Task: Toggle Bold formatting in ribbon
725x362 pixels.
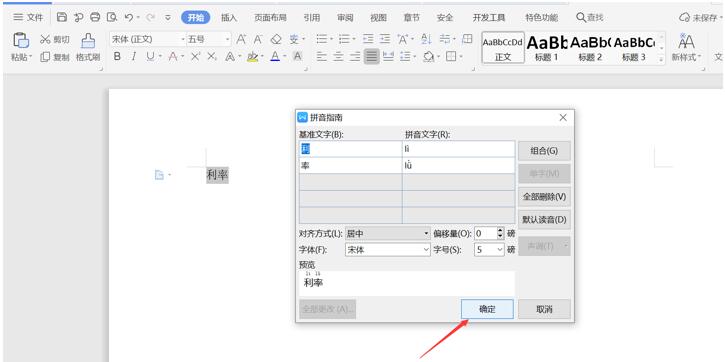Action: [x=117, y=56]
